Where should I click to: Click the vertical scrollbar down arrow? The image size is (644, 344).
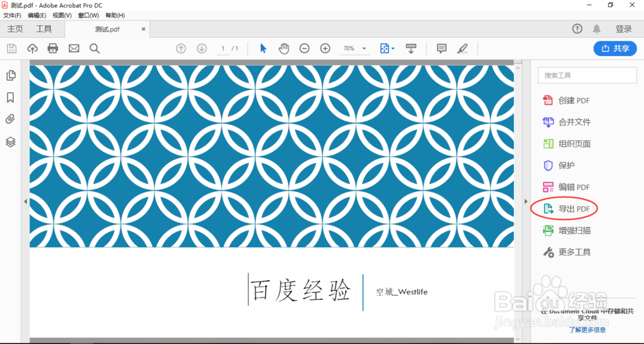(518, 339)
